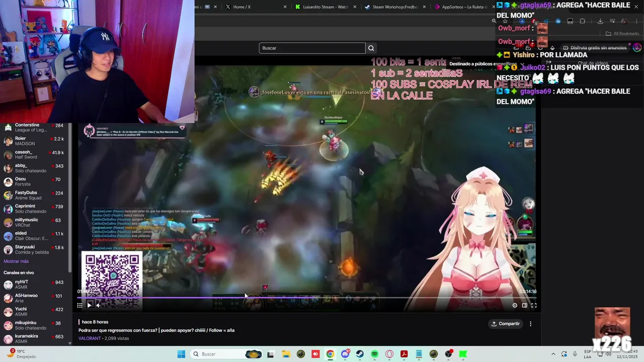Open Adobe Acrobat from taskbar
Image resolution: width=644 pixels, height=362 pixels.
click(x=404, y=354)
